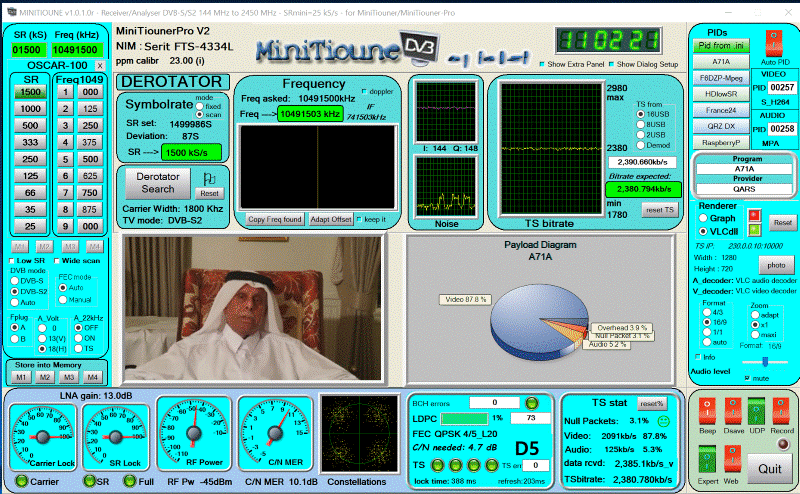Image resolution: width=800 pixels, height=494 pixels.
Task: Adjust the Audio level slider
Action: click(765, 362)
